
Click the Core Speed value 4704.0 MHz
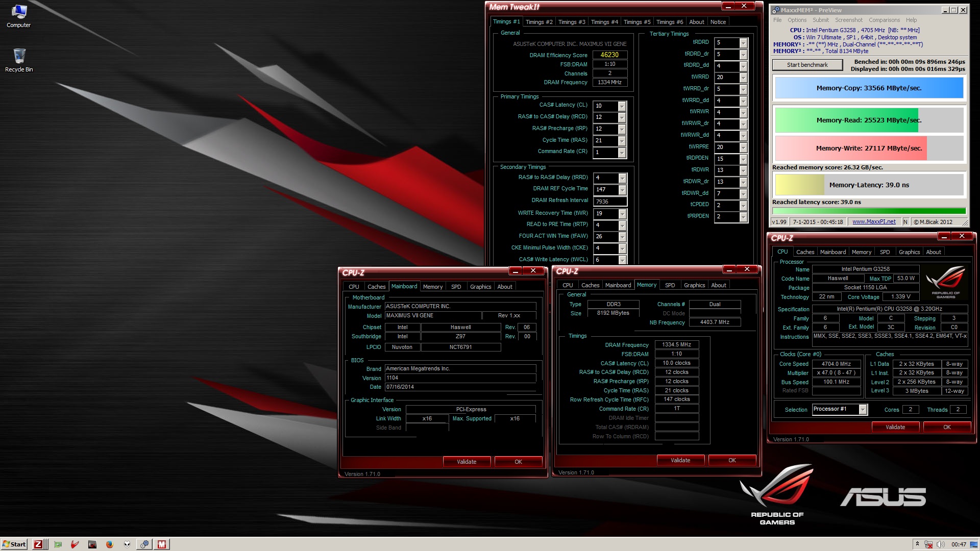836,364
